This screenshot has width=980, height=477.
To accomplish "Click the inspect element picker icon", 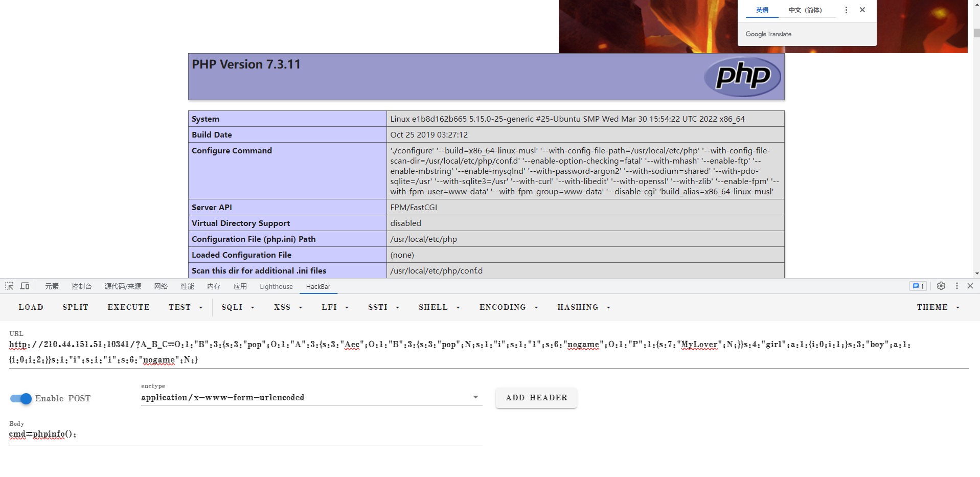I will tap(9, 286).
